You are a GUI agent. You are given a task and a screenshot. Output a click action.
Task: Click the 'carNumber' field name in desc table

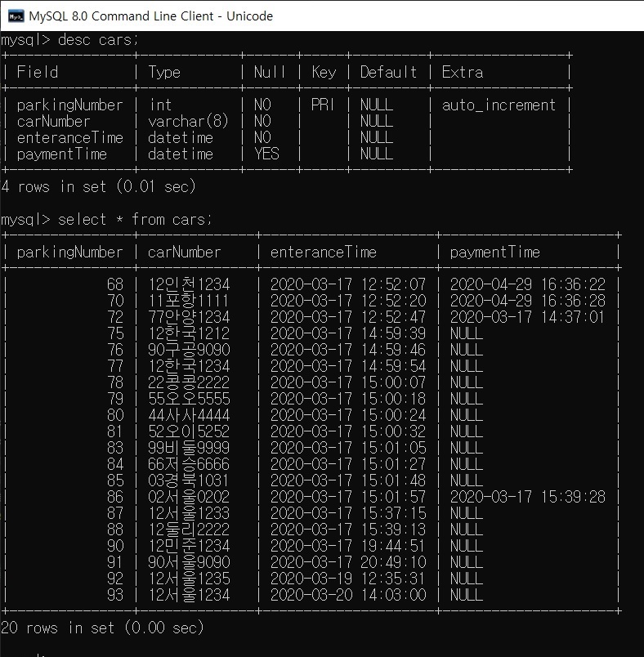(53, 121)
